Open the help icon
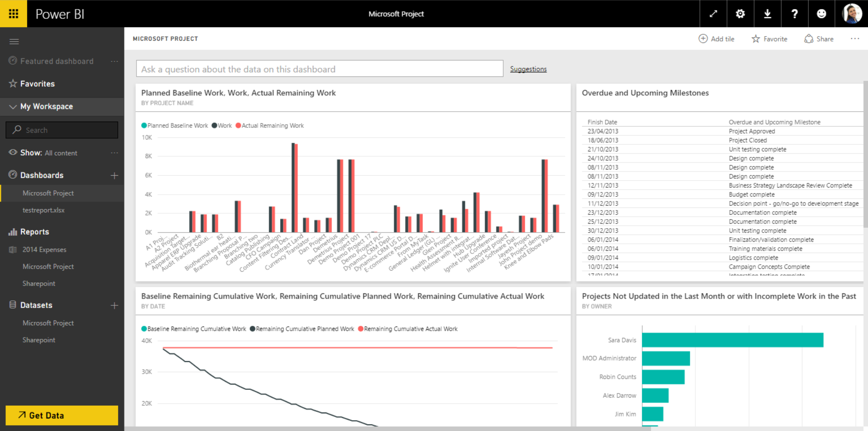 pos(794,14)
